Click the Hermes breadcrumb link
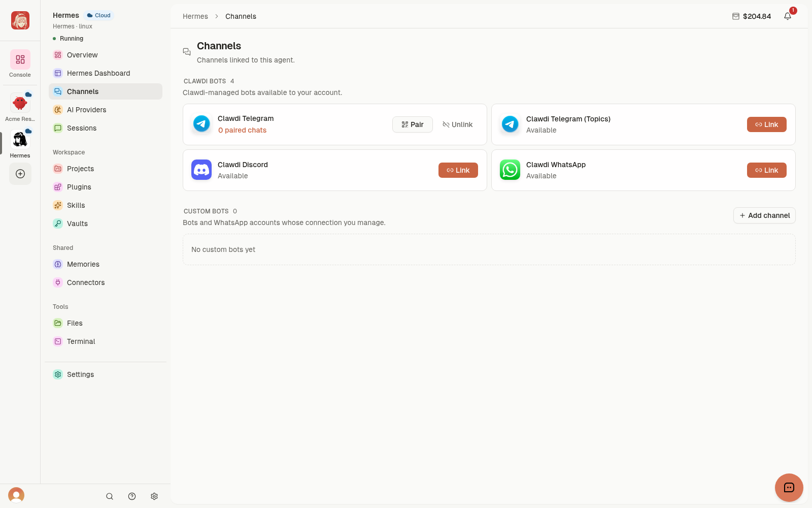Viewport: 812px width, 508px height. [x=195, y=16]
